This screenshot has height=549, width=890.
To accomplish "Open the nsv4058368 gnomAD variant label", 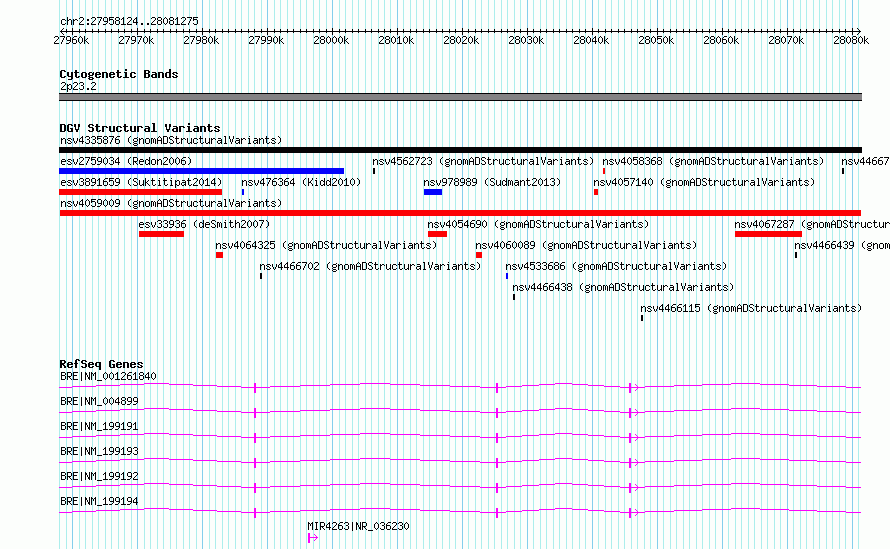I will click(x=713, y=161).
